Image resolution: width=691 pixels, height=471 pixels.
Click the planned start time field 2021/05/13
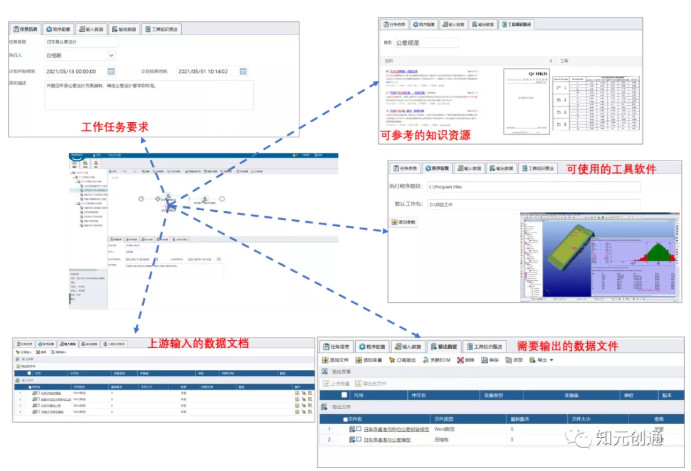click(x=76, y=71)
